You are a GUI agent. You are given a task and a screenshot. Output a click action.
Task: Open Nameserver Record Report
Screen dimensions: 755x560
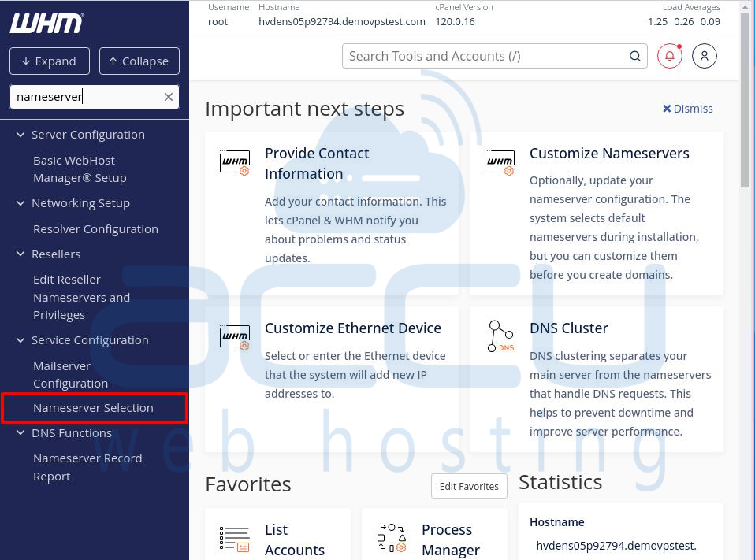click(87, 467)
